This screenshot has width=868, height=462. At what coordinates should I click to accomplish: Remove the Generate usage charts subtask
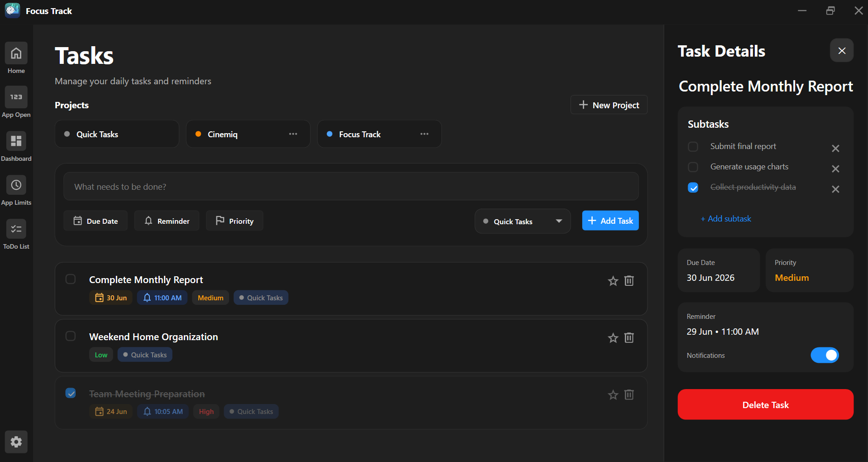(x=835, y=168)
